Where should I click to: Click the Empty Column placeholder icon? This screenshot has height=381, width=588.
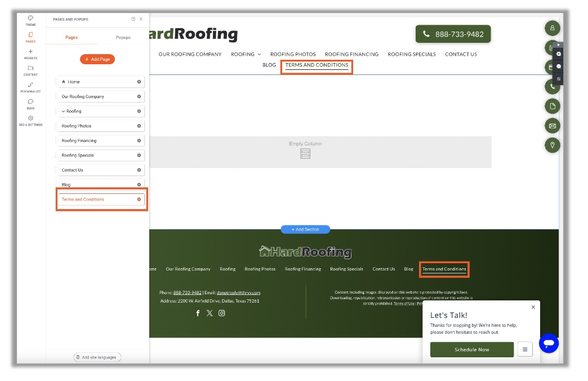305,153
